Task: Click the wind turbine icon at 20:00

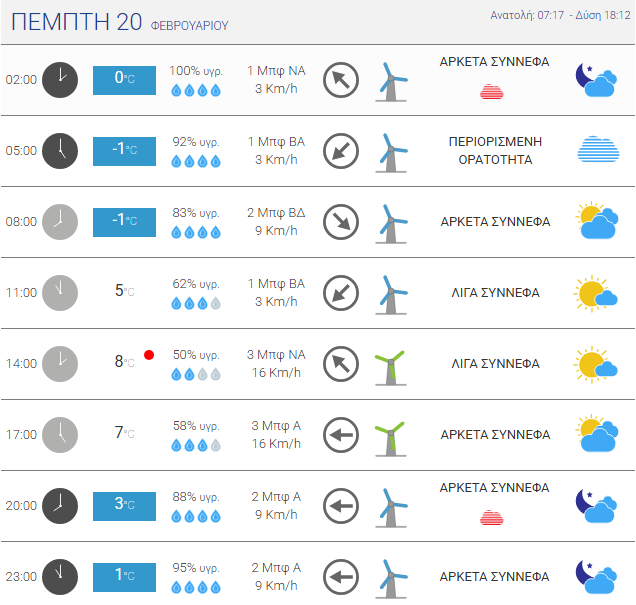Action: [390, 508]
